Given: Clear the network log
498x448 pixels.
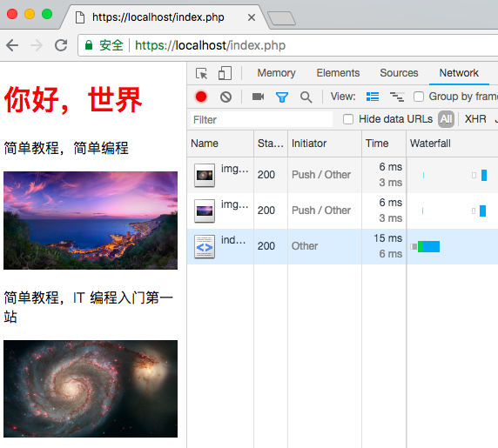Looking at the screenshot, I should [225, 97].
